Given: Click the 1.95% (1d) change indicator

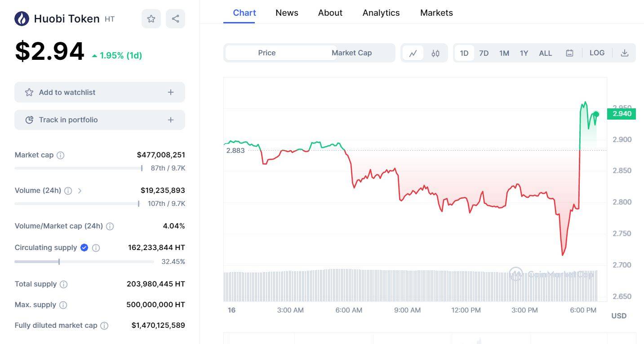Looking at the screenshot, I should (x=117, y=56).
